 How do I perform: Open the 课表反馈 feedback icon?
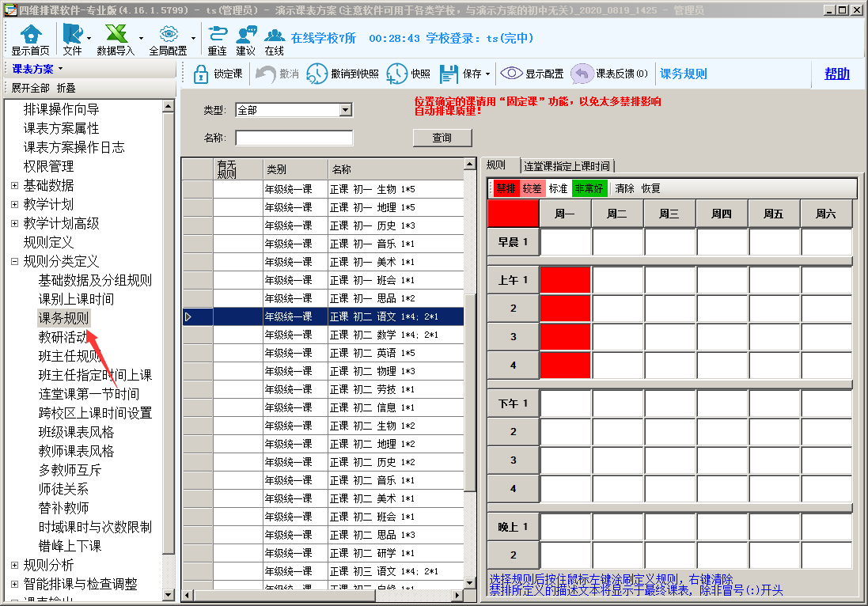pos(582,74)
